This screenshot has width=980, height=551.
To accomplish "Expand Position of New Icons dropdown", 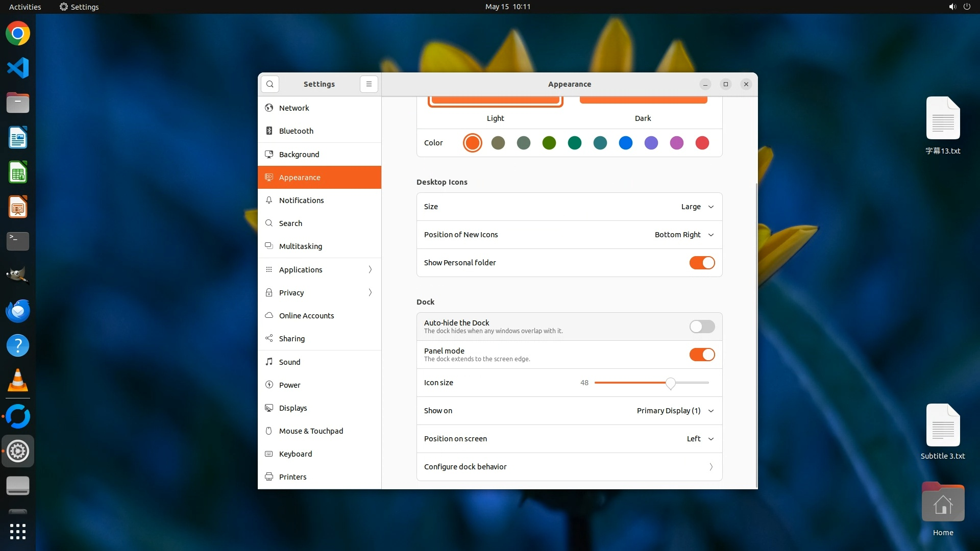I will tap(684, 235).
